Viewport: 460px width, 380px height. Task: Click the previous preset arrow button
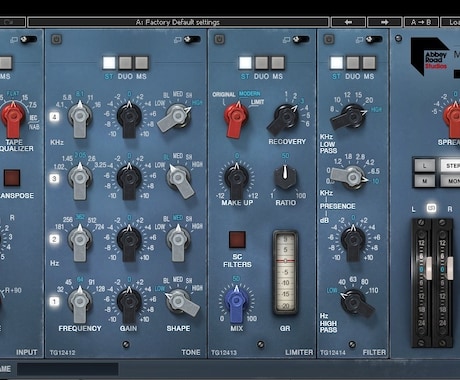[x=348, y=22]
